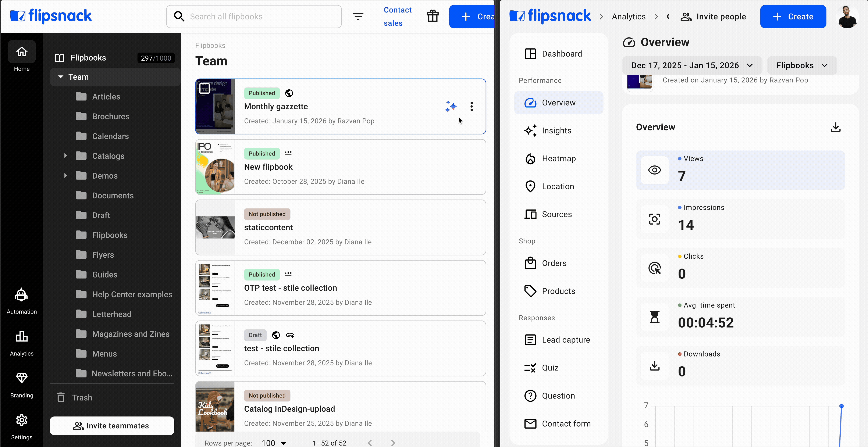
Task: Click the Invite teammates button
Action: point(112,426)
